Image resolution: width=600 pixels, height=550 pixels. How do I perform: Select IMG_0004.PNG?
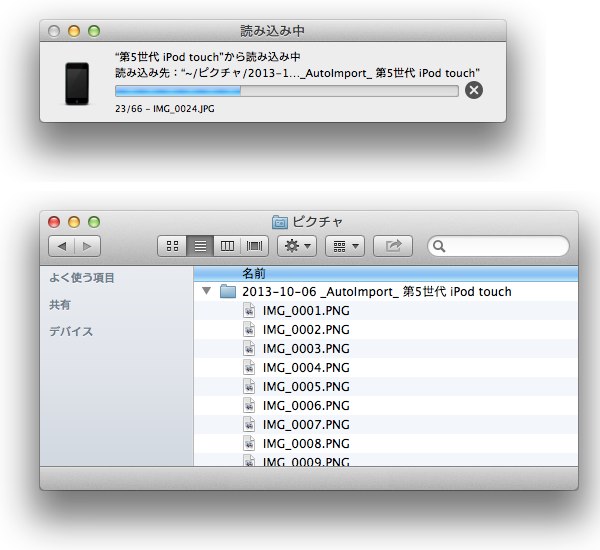[x=386, y=367]
